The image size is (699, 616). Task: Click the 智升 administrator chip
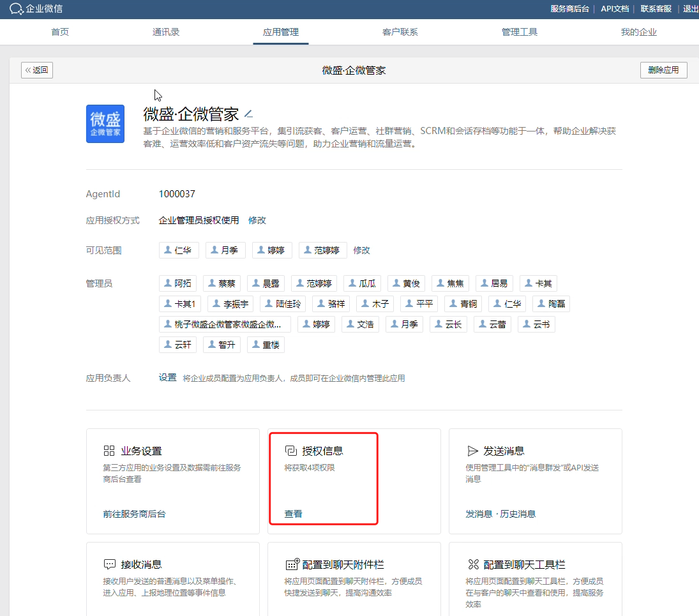click(x=222, y=345)
